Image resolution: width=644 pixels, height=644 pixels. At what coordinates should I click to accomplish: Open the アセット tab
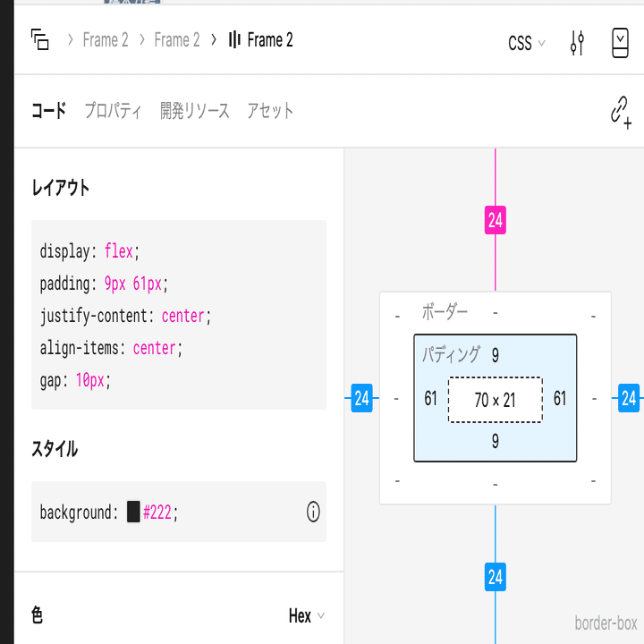(270, 111)
